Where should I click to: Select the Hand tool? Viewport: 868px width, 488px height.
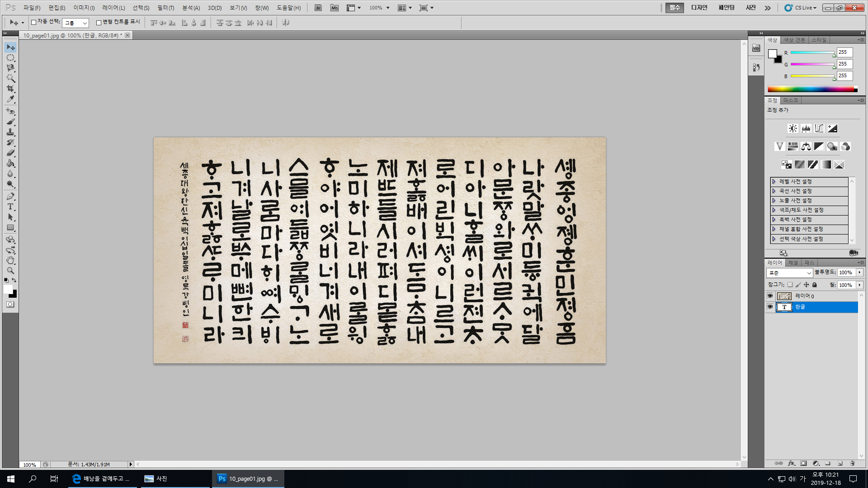pyautogui.click(x=10, y=260)
